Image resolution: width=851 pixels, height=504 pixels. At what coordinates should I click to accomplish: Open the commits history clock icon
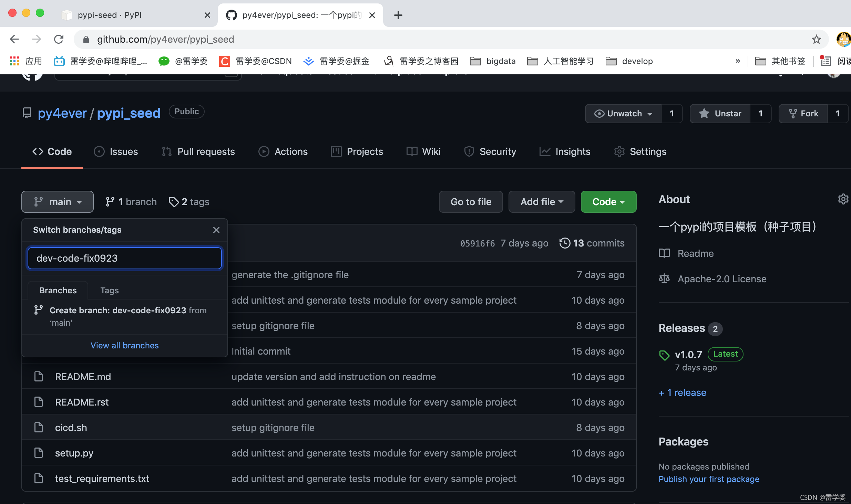(565, 243)
